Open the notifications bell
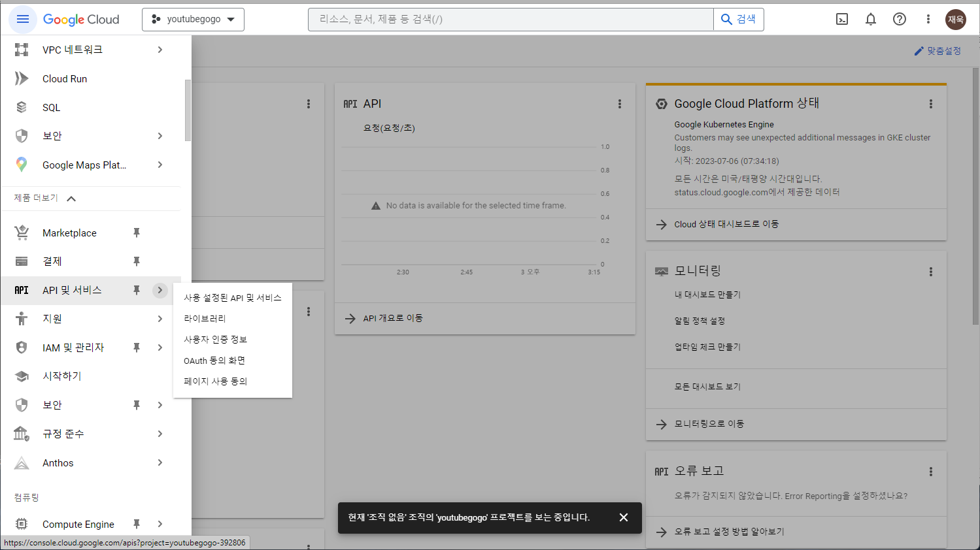 [x=871, y=19]
